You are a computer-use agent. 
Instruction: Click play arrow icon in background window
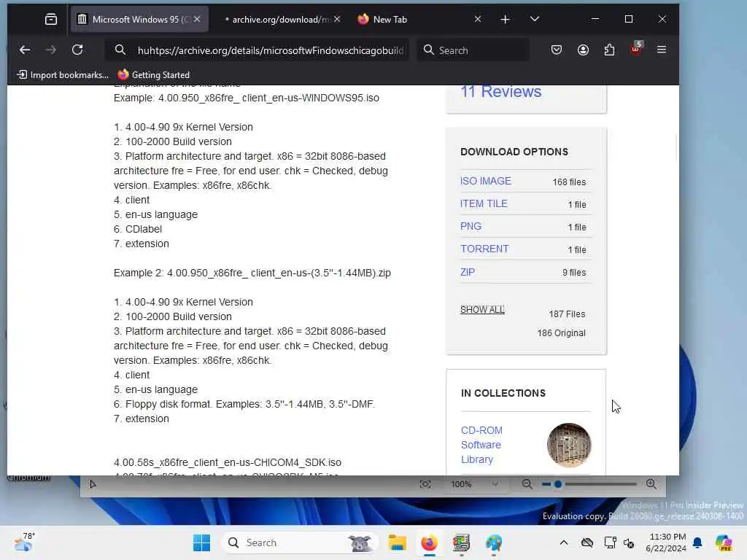coord(93,484)
